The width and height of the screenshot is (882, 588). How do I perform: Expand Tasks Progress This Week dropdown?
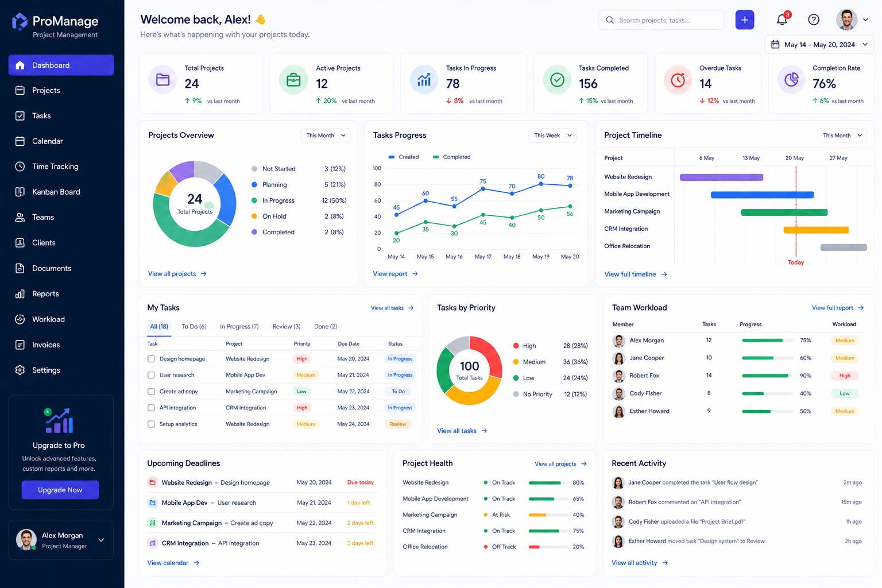pos(553,136)
